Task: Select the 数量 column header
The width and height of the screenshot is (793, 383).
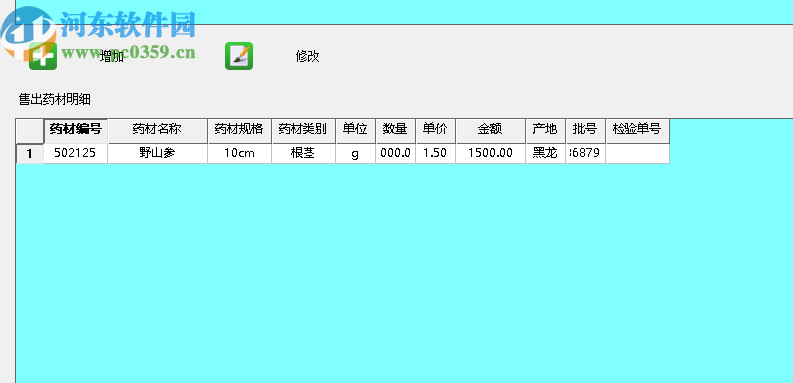Action: pyautogui.click(x=395, y=131)
